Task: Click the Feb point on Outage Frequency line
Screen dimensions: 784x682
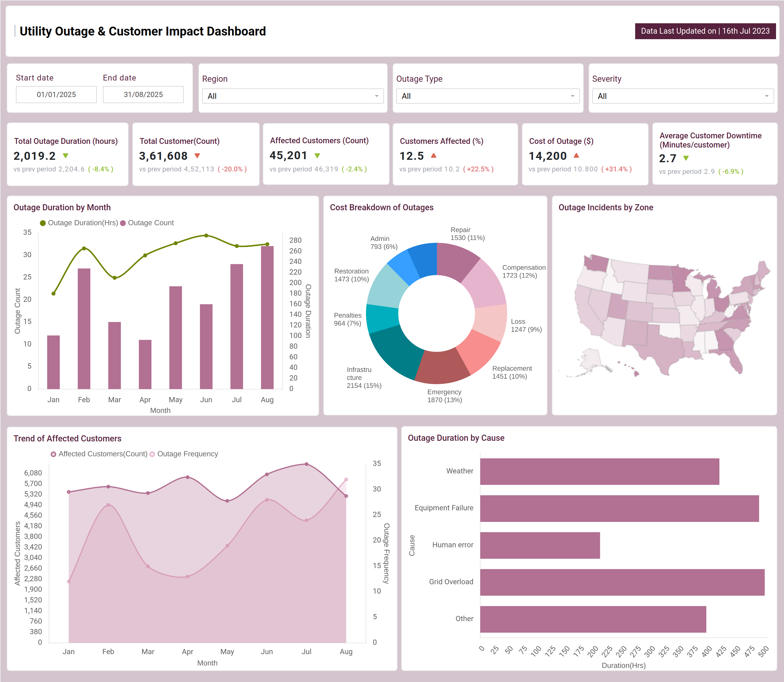Action: (108, 505)
